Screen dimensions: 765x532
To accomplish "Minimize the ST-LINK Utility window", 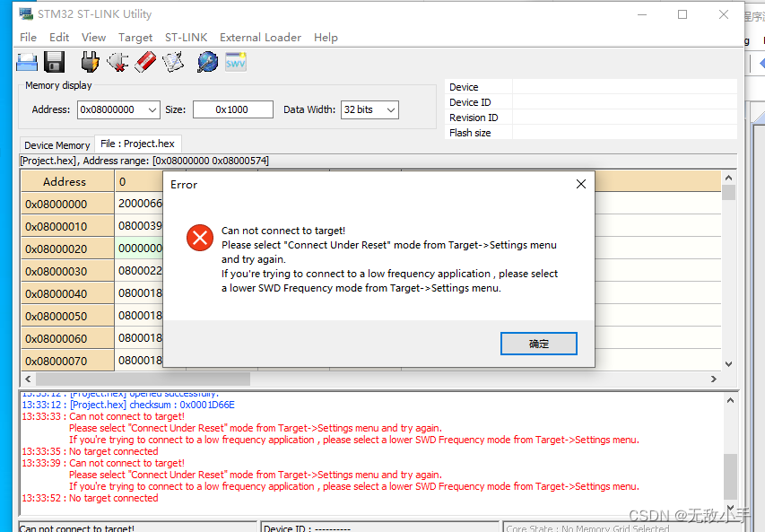I will click(x=642, y=14).
